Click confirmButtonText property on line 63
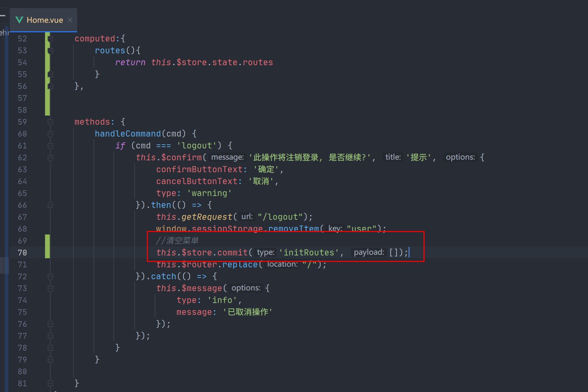The height and width of the screenshot is (392, 588). click(x=199, y=170)
